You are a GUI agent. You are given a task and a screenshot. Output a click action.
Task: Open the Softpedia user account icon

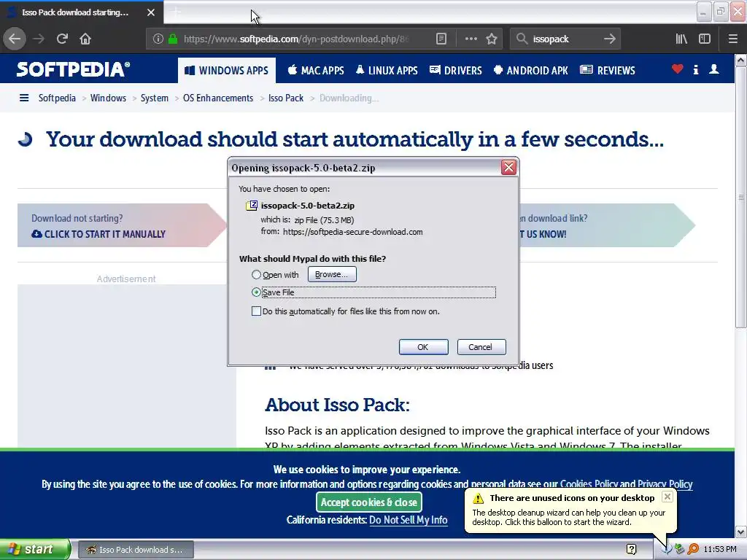[713, 69]
